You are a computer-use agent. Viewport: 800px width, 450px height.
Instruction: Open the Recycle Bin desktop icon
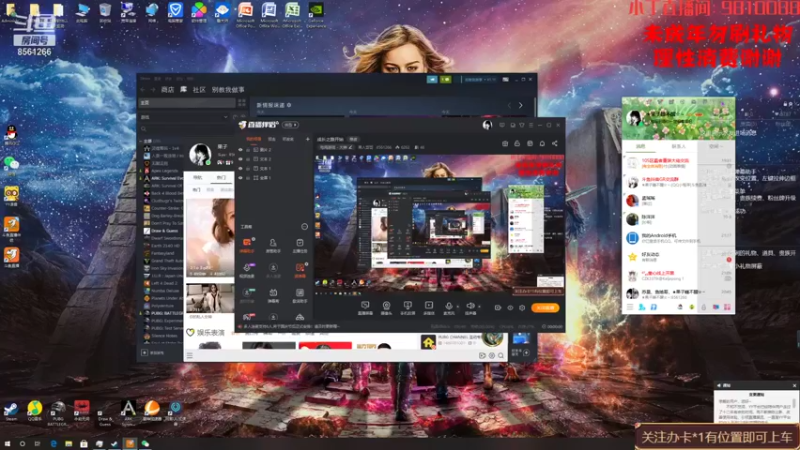(x=105, y=12)
